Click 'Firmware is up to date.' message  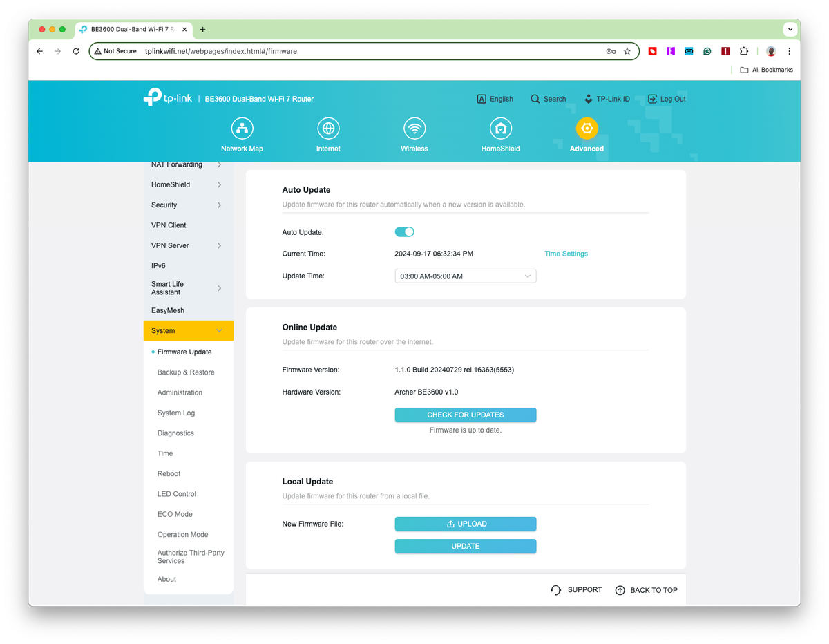[x=465, y=430]
